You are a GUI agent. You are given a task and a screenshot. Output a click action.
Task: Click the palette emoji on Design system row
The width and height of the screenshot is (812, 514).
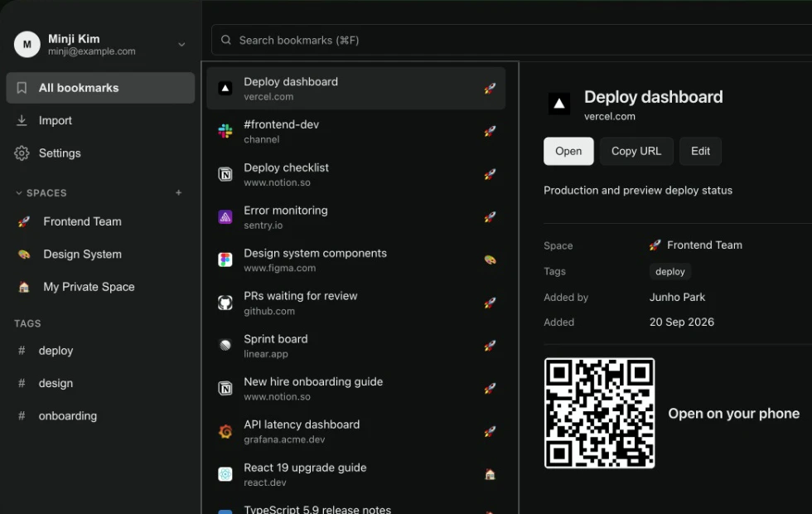click(490, 259)
